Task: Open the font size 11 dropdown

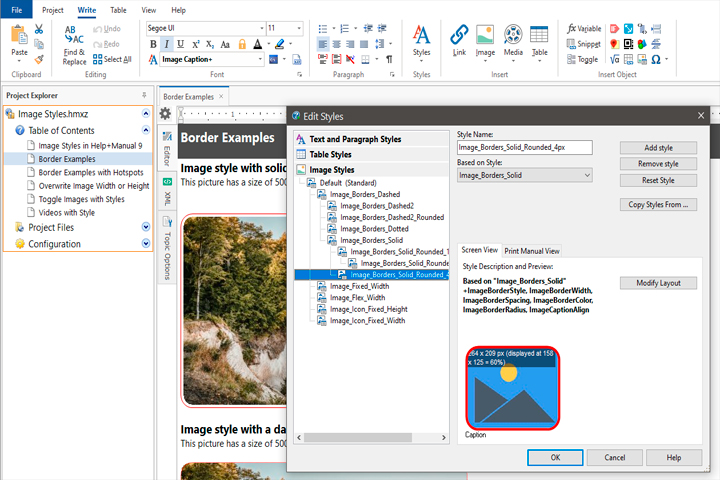Action: pyautogui.click(x=299, y=28)
